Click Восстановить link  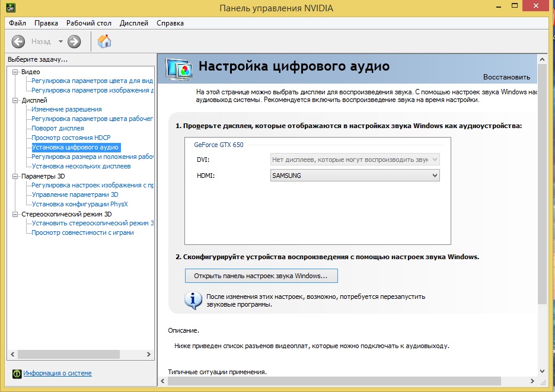[x=506, y=77]
